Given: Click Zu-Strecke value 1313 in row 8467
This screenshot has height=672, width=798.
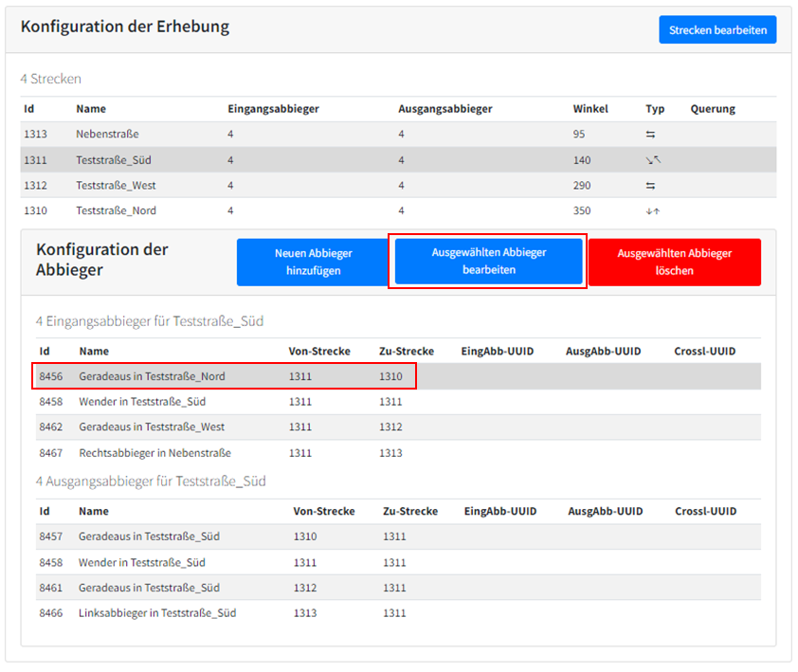Looking at the screenshot, I should 390,453.
